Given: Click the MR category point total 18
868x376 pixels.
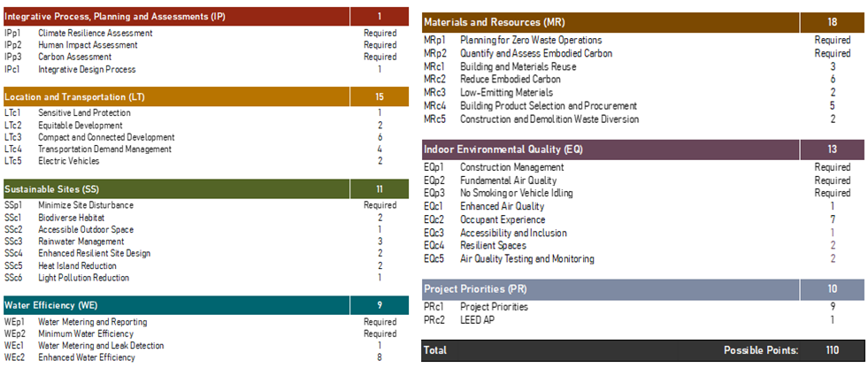Looking at the screenshot, I should click(x=833, y=23).
